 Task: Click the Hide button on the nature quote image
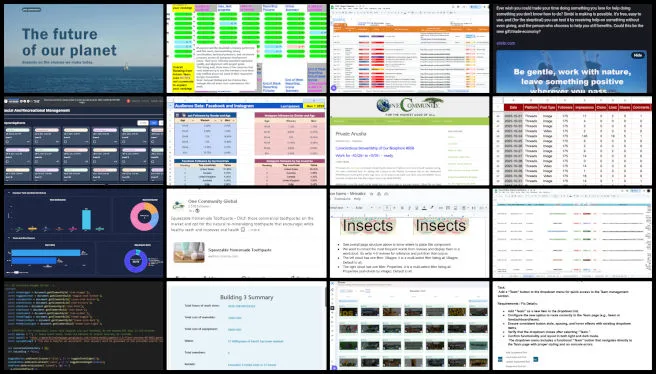coord(637,55)
